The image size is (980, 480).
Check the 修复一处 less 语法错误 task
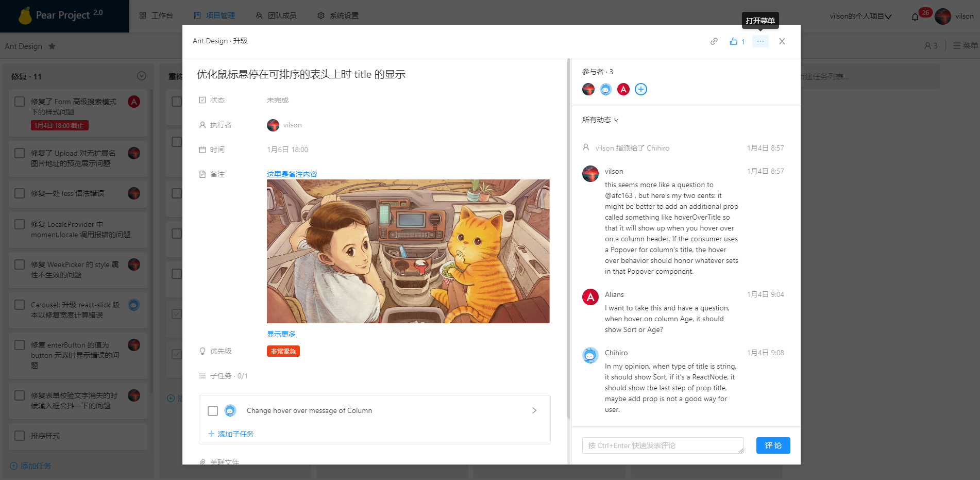click(20, 193)
